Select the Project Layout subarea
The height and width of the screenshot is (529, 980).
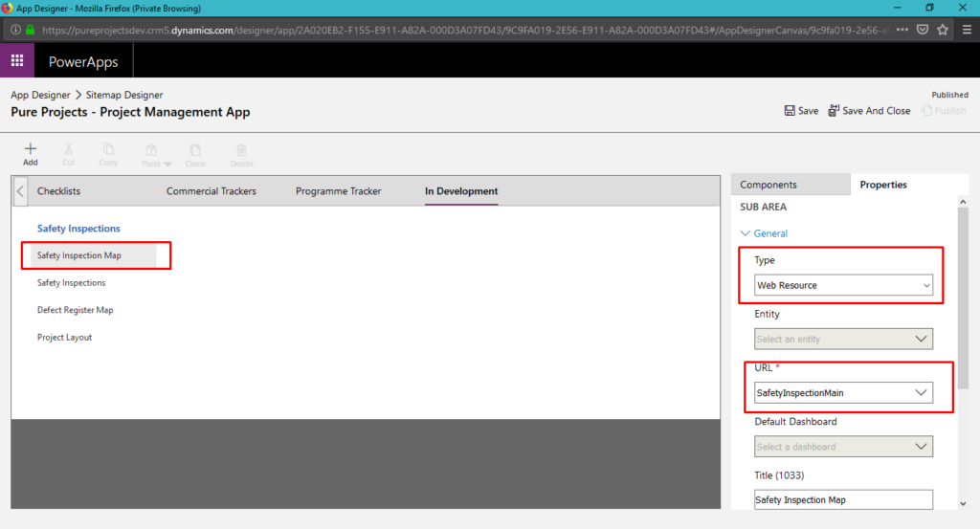[x=64, y=338]
